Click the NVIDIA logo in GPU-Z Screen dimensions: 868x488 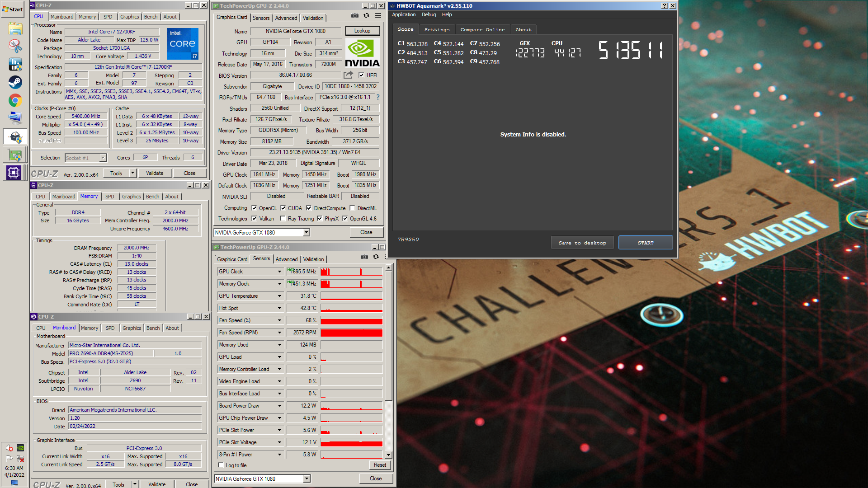[362, 53]
